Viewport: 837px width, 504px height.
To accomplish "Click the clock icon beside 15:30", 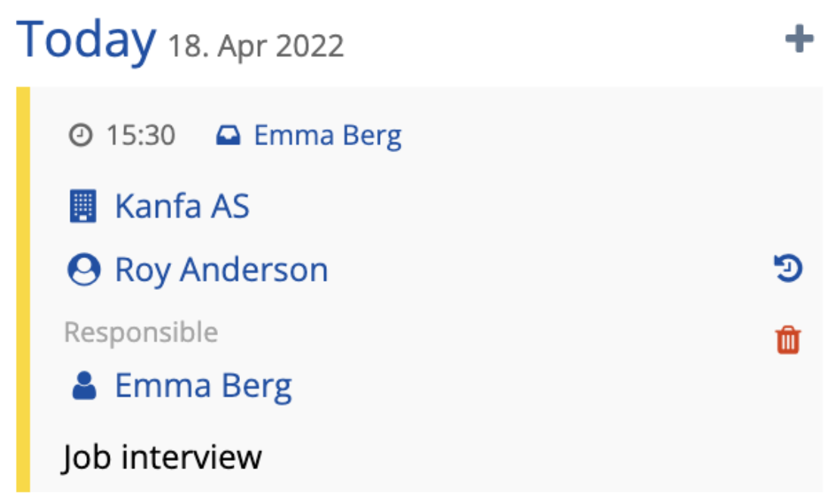I will [x=79, y=135].
